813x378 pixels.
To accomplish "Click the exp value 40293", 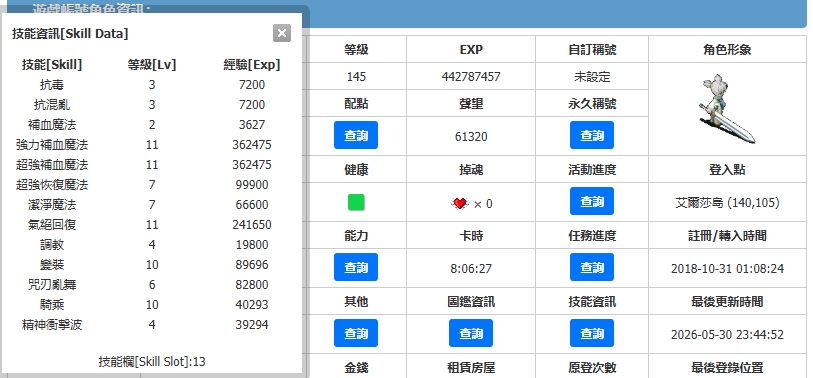I will 252,305.
